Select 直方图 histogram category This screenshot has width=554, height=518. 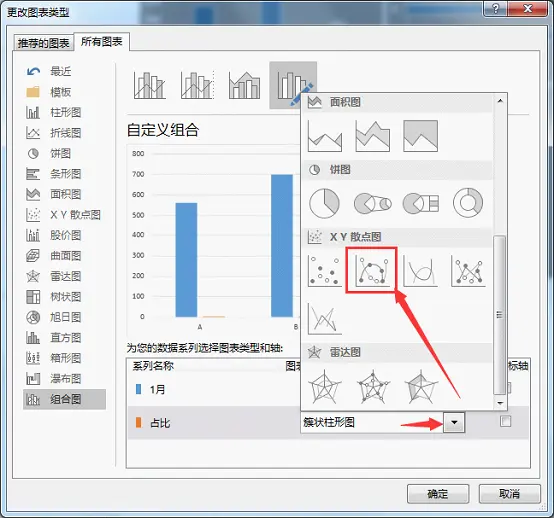(64, 338)
